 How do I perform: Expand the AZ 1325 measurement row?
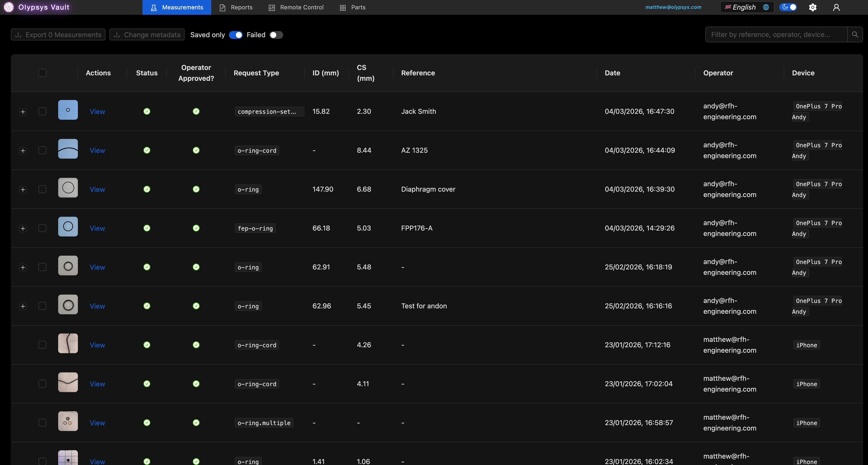(x=23, y=150)
